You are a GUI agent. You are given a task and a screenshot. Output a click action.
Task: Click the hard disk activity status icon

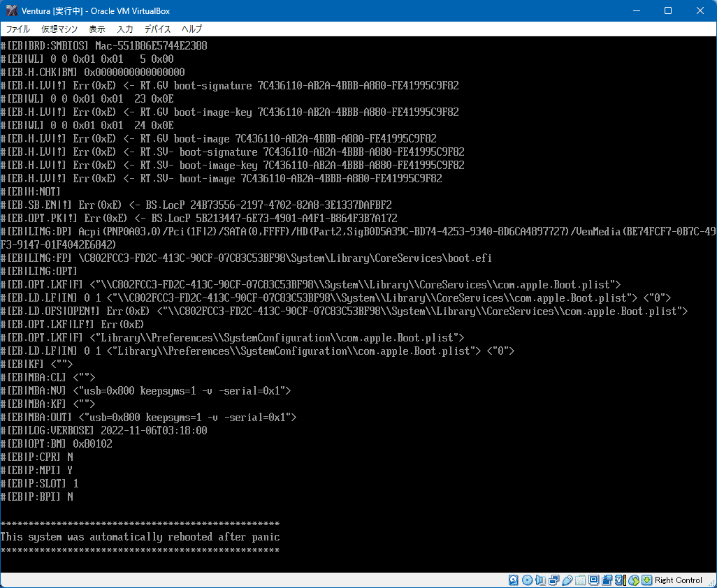coord(514,580)
